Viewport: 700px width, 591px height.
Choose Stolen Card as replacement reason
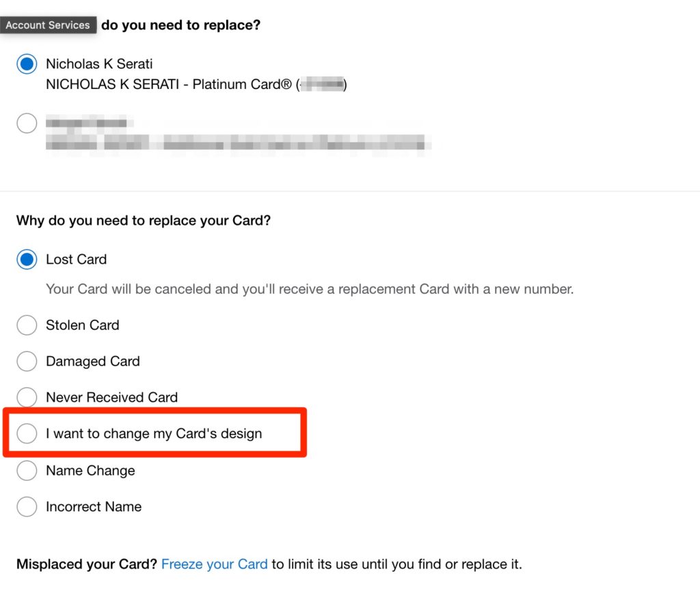coord(27,325)
